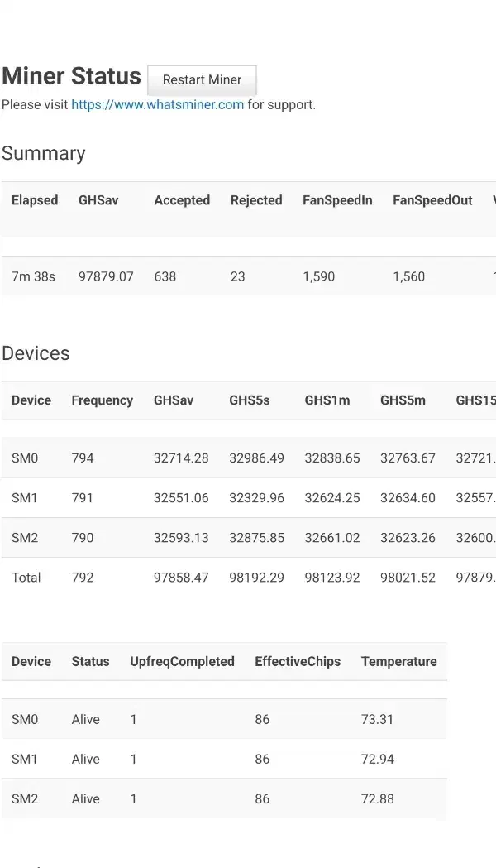Select the SM0 row in hashrate table
The width and height of the screenshot is (496, 868).
(25, 458)
